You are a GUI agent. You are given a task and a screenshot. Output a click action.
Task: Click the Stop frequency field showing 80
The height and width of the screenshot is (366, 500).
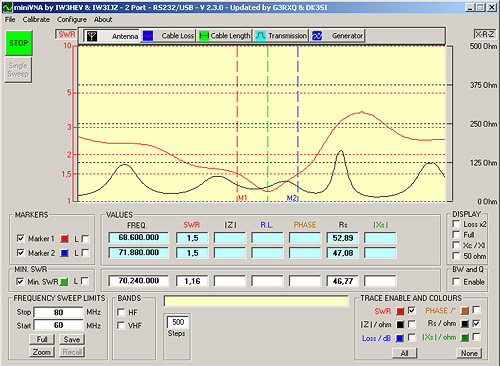(58, 312)
